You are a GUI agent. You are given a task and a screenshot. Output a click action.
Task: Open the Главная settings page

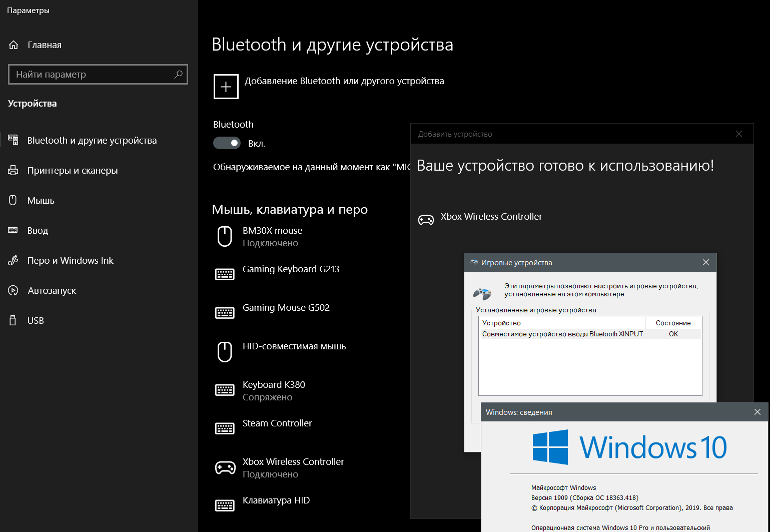pos(45,45)
